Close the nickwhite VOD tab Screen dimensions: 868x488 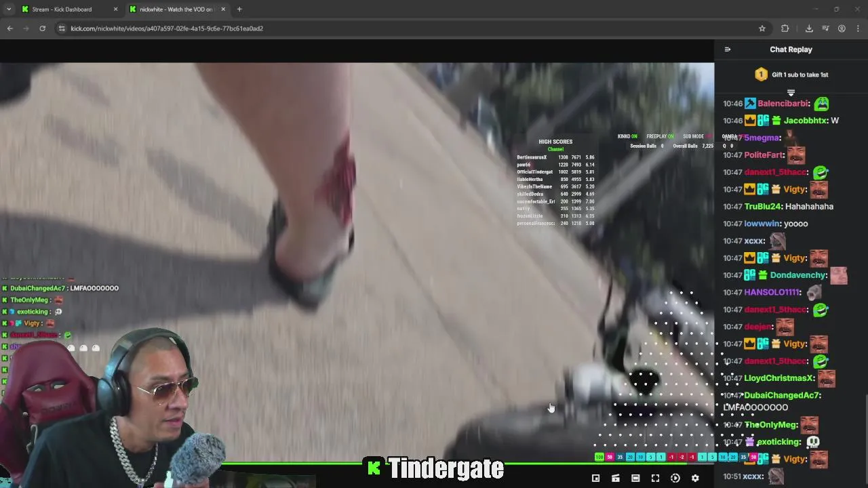click(223, 9)
